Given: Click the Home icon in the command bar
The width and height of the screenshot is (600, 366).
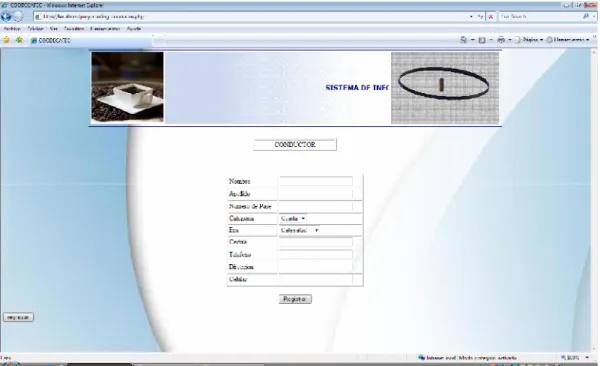Looking at the screenshot, I should [x=463, y=40].
